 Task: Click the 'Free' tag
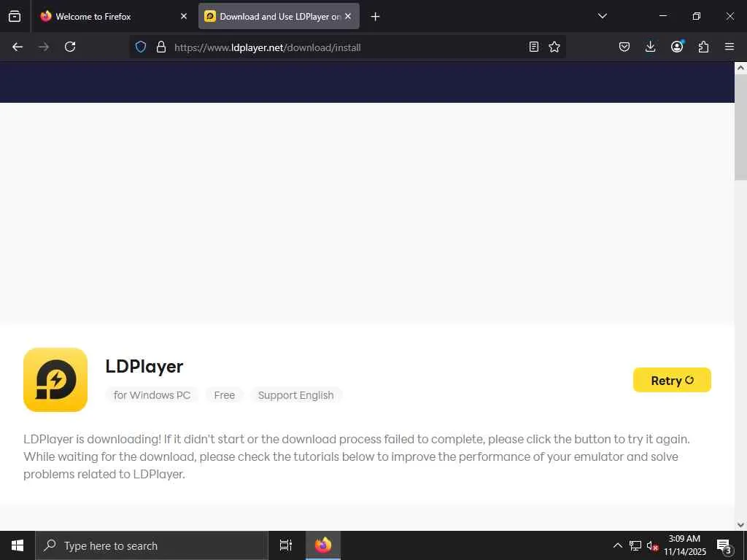click(225, 395)
